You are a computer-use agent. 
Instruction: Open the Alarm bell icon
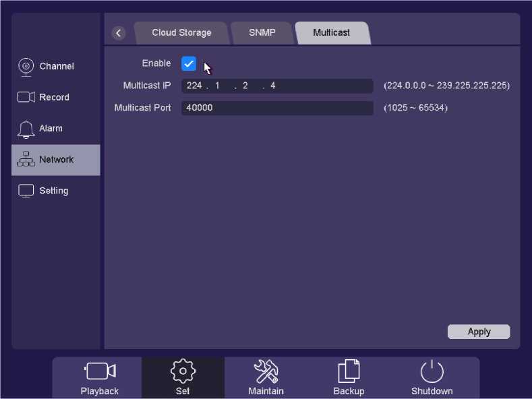pos(26,129)
